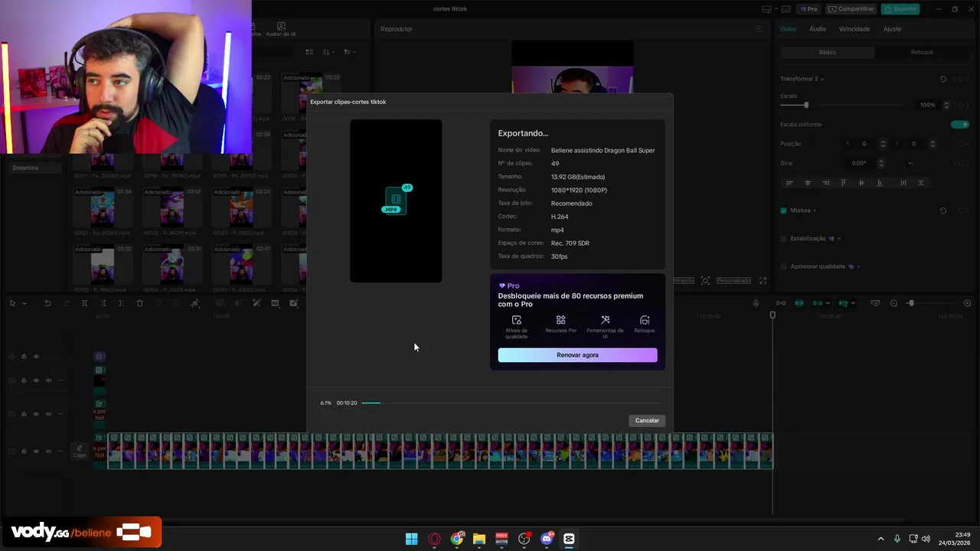This screenshot has height=551, width=980.
Task: Collapse the Transformar 2 section
Action: click(x=822, y=79)
